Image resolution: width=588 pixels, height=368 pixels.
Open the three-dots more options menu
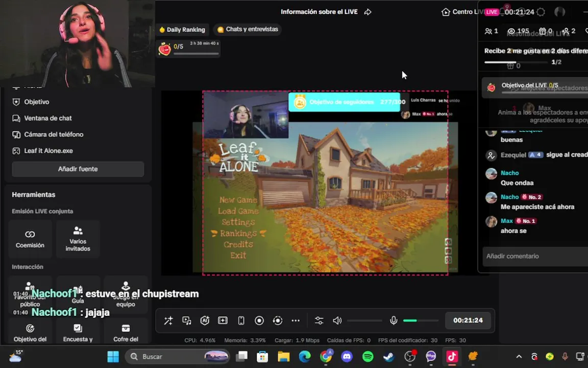[296, 320]
